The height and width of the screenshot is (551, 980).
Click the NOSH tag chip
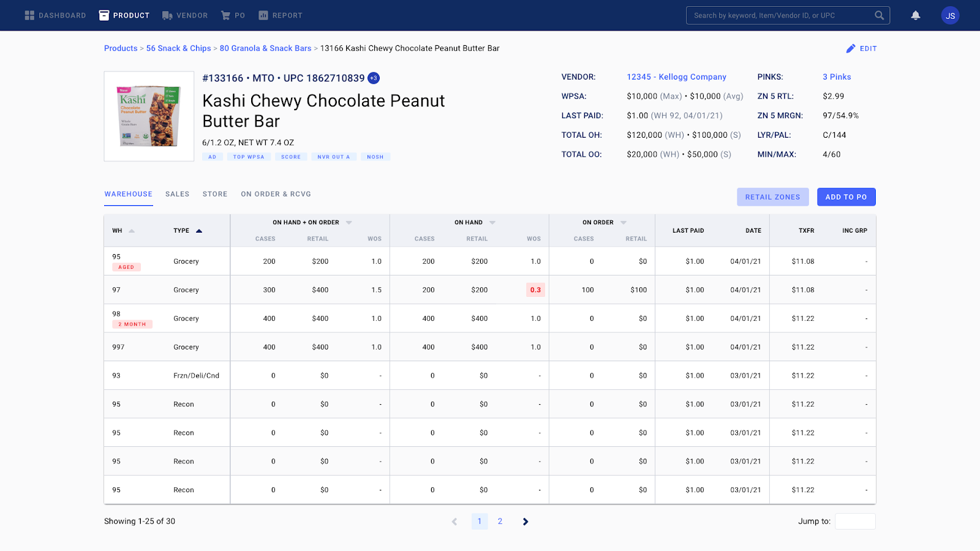[x=375, y=157]
